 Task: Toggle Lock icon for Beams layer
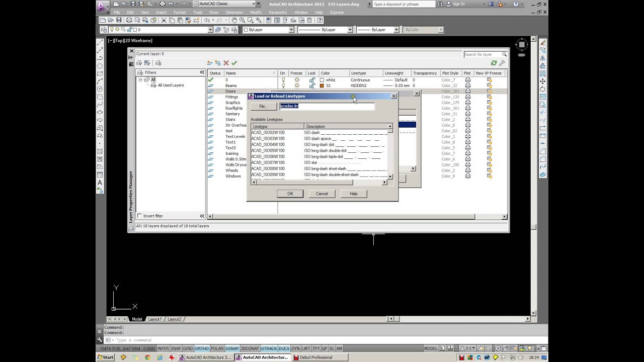312,85
